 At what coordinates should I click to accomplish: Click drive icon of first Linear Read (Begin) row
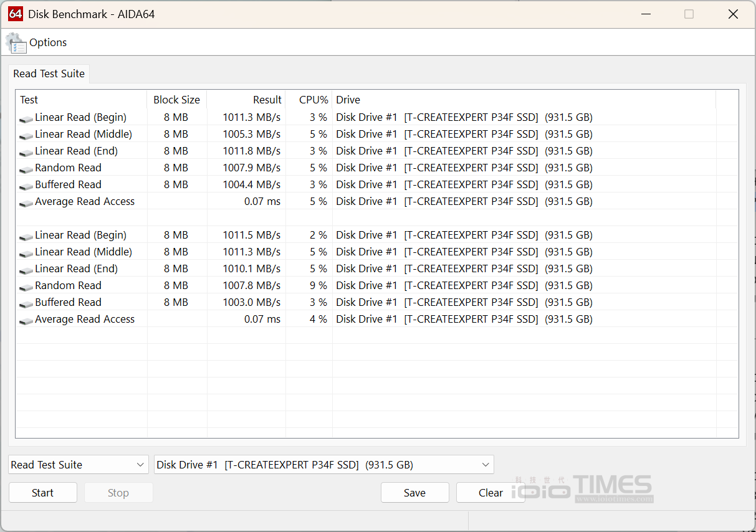[26, 118]
